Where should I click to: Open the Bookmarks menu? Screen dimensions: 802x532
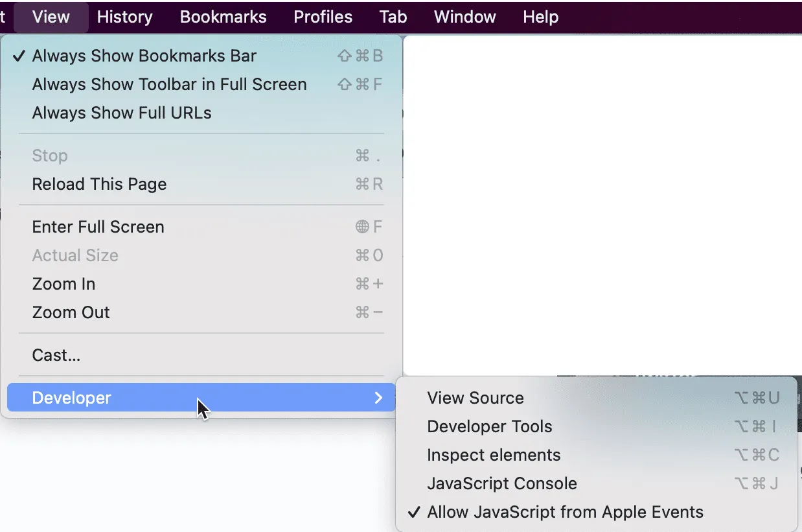click(x=223, y=17)
